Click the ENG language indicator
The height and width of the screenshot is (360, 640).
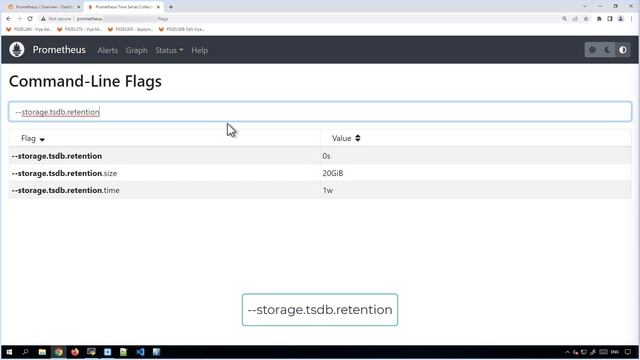coord(615,352)
